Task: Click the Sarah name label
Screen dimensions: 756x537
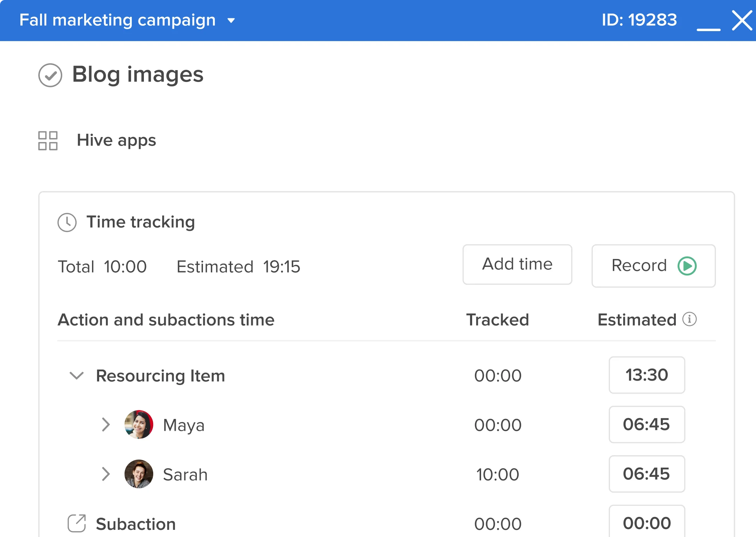Action: point(185,475)
